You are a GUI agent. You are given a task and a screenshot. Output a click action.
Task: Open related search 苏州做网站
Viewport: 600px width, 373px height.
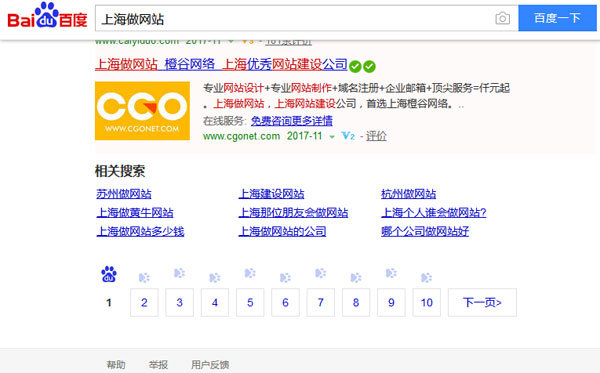point(124,194)
